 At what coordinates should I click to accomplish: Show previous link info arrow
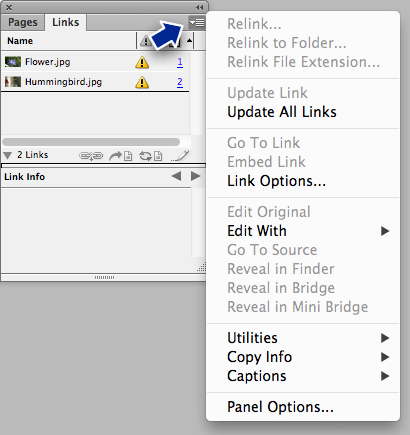click(x=176, y=176)
